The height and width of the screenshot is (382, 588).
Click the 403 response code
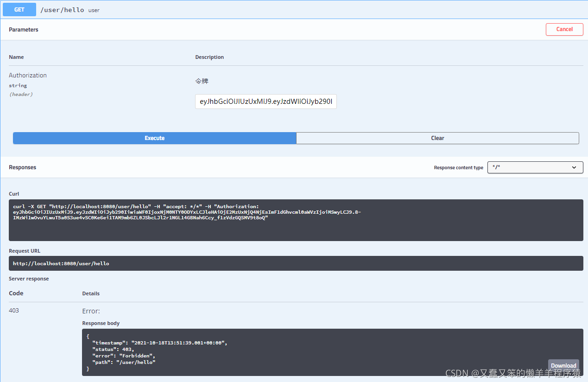click(14, 310)
